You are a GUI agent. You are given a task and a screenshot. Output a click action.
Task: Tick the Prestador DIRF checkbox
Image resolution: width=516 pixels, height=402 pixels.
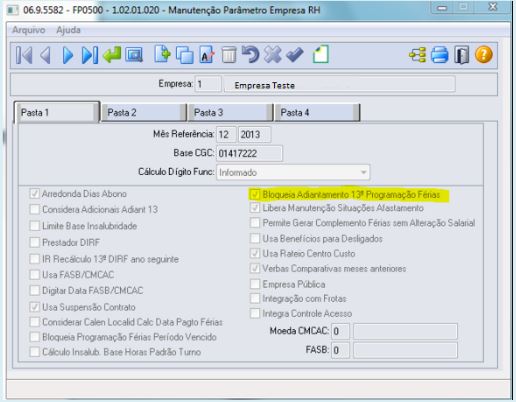coord(35,242)
